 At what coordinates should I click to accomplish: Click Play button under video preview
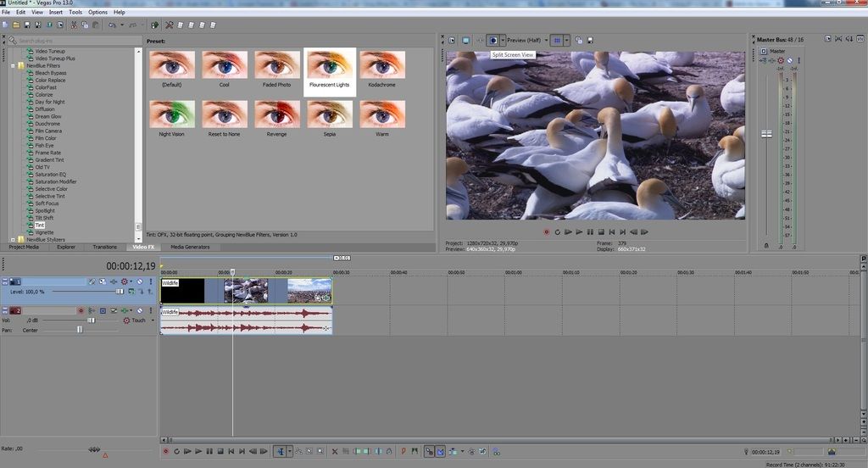579,232
